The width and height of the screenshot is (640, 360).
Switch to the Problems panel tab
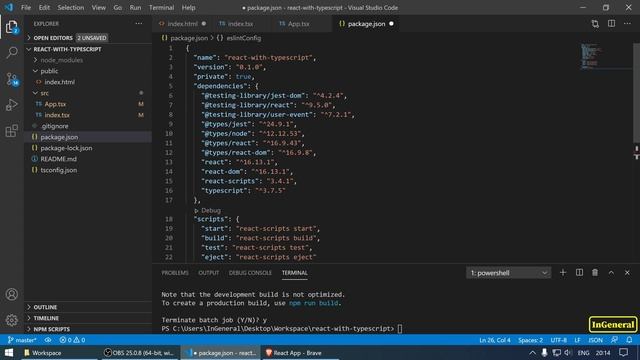[x=175, y=273]
